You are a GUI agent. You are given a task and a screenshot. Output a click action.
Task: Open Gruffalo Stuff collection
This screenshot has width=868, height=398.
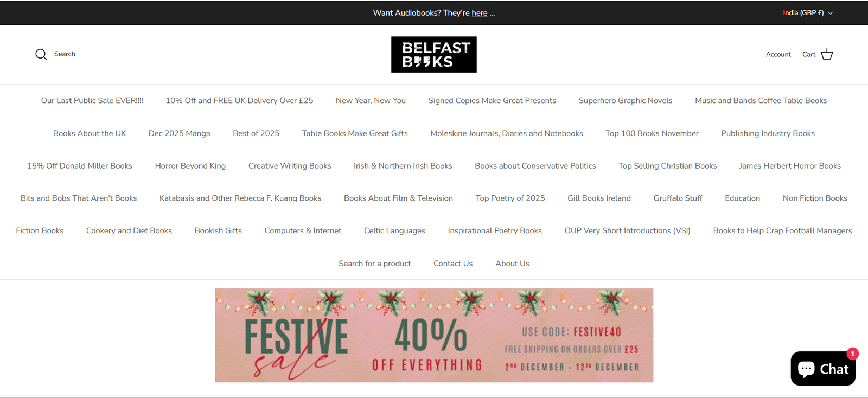tap(678, 198)
